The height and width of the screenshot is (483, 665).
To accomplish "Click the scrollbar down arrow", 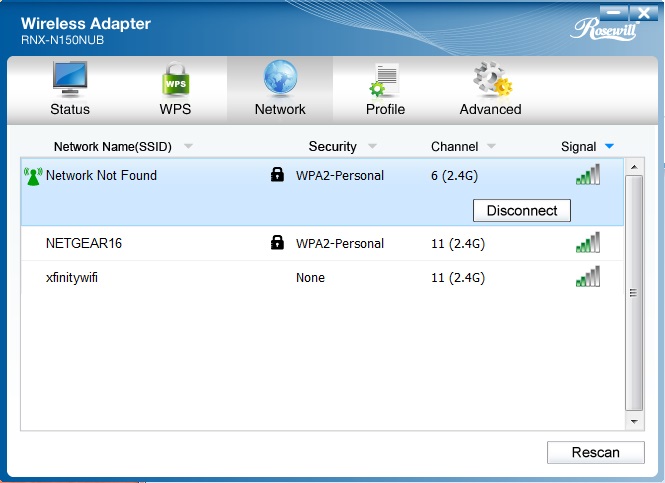I will pos(634,422).
